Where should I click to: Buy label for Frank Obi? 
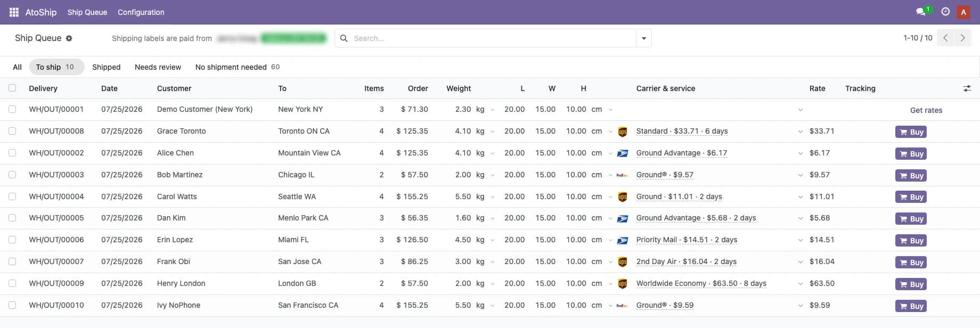pos(911,263)
